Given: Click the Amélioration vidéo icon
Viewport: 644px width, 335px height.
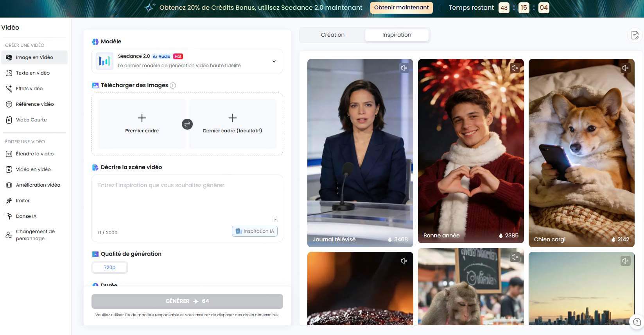Looking at the screenshot, I should [x=9, y=185].
